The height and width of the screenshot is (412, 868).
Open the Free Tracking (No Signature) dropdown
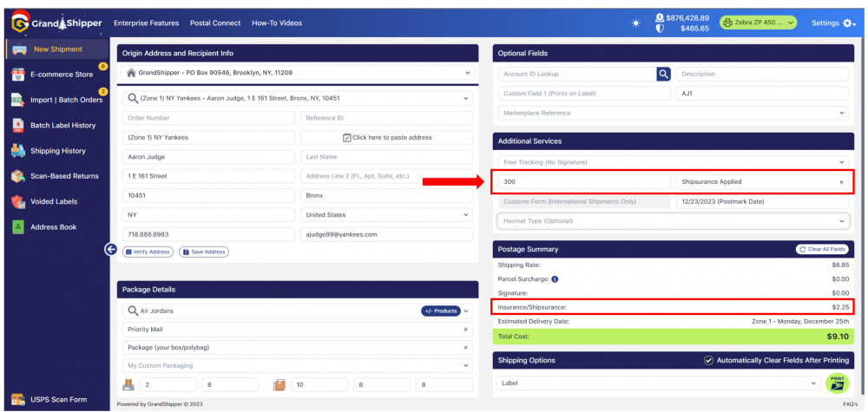[x=674, y=162]
